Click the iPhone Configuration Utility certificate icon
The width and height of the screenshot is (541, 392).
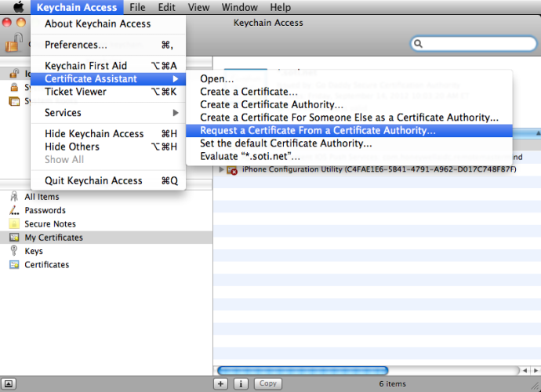[x=232, y=170]
